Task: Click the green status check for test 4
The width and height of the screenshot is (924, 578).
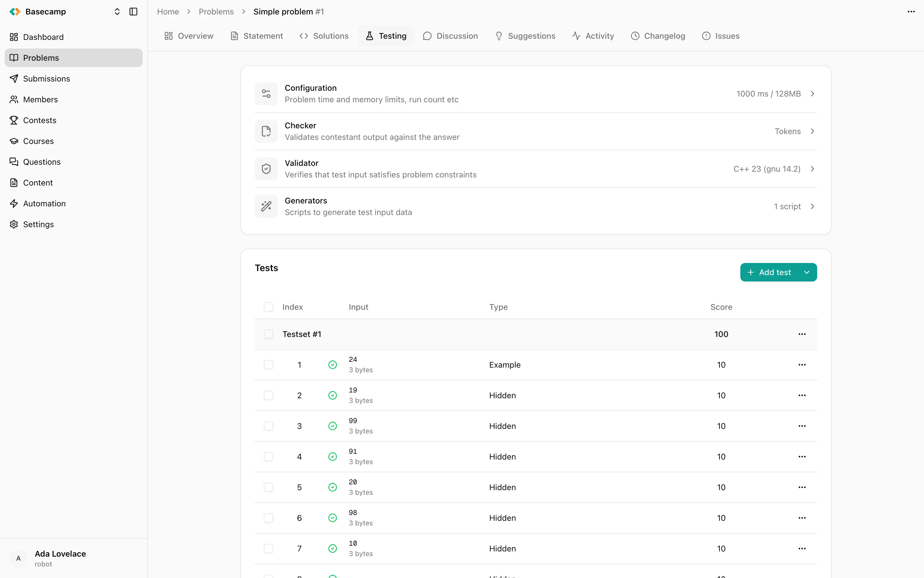Action: (x=333, y=456)
